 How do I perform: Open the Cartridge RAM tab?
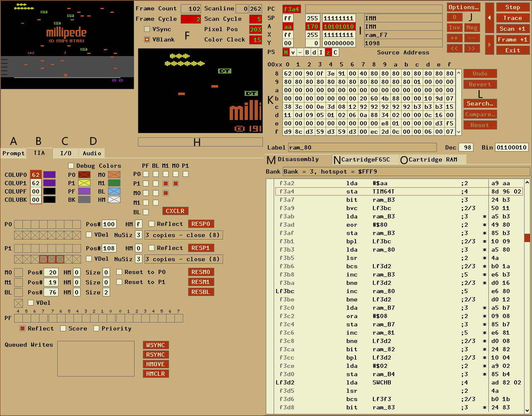(x=433, y=159)
